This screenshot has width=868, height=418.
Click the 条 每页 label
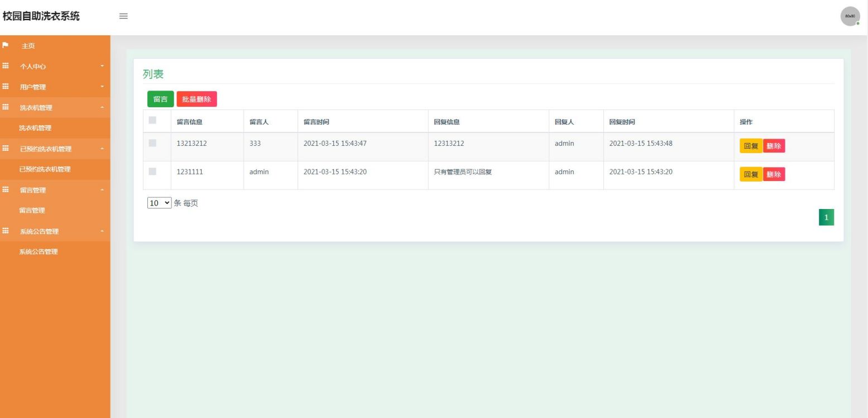pyautogui.click(x=186, y=203)
